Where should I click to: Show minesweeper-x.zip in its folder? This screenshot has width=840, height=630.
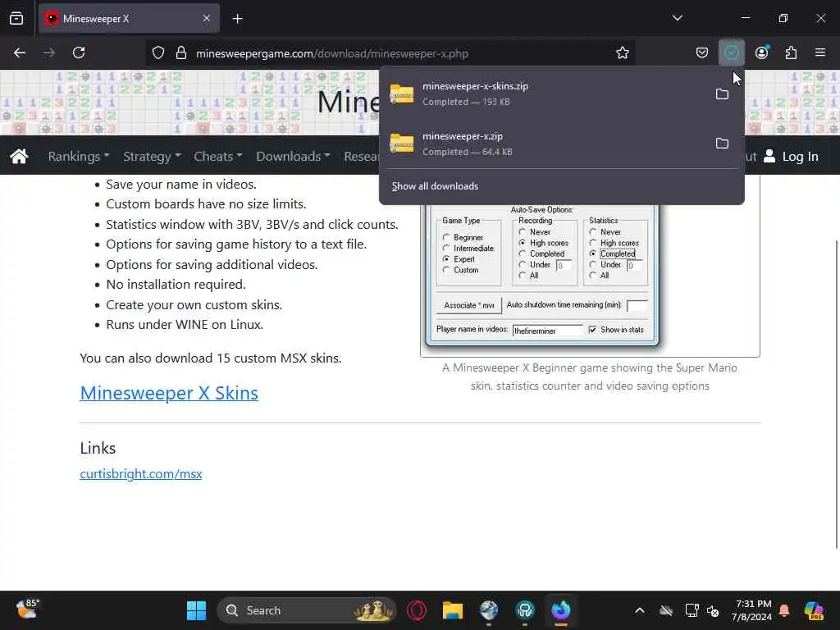722,144
